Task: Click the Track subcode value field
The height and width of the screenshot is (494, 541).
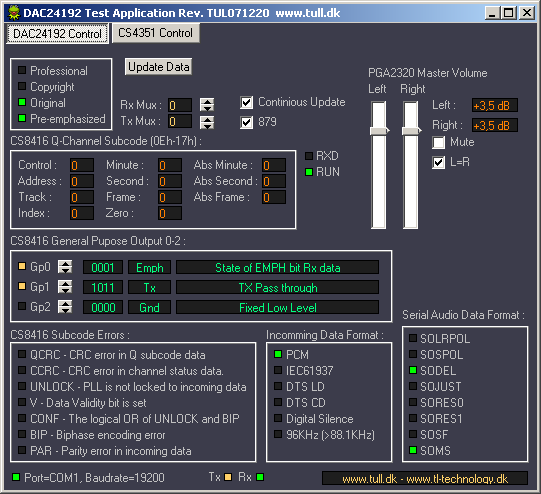Action: (82, 197)
